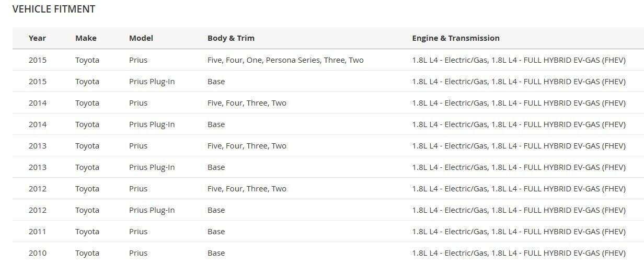Select the 2013 Prius Plug-In model cell
644x263 pixels.
coord(152,167)
